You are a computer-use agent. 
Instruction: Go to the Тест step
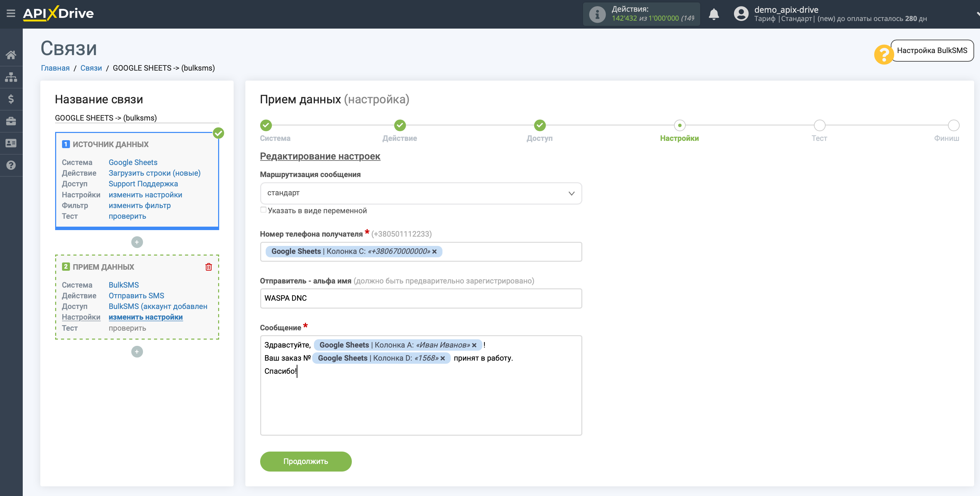[819, 125]
